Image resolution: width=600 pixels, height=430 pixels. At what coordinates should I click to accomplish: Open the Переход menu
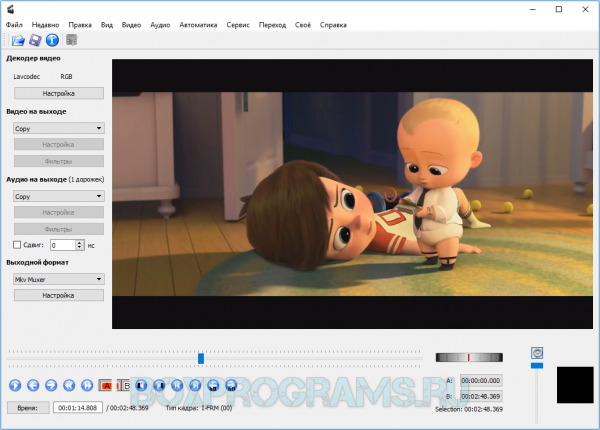(x=272, y=25)
